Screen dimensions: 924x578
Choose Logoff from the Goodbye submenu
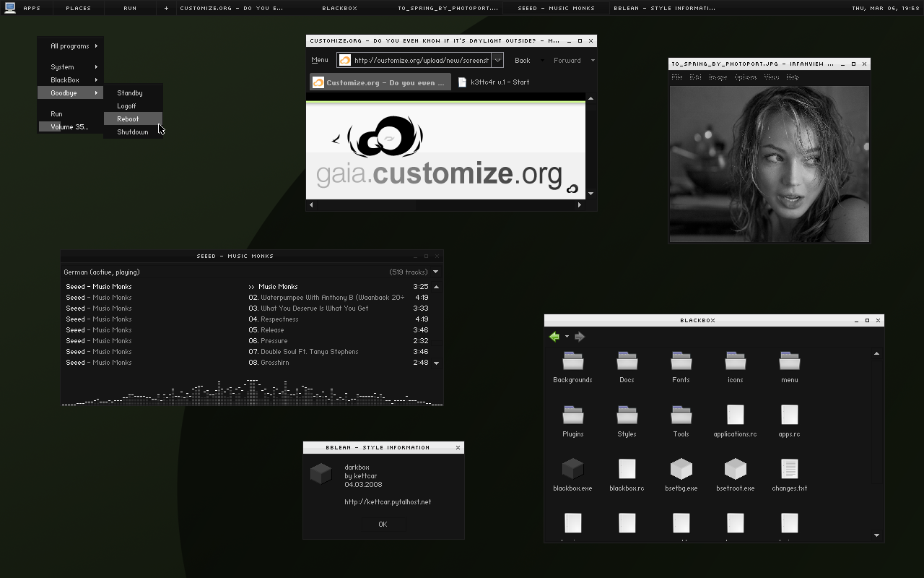(133, 106)
